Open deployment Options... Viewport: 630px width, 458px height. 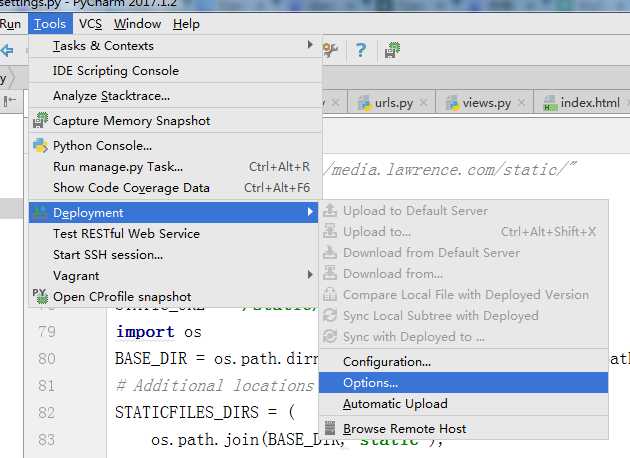[x=464, y=383]
